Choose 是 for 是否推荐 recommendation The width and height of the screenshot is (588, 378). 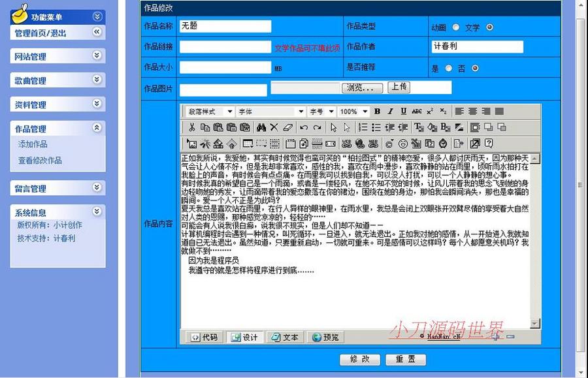pyautogui.click(x=449, y=67)
